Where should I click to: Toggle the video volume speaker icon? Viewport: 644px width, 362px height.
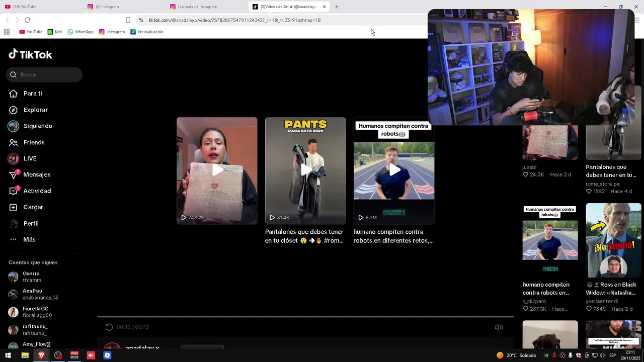[499, 327]
